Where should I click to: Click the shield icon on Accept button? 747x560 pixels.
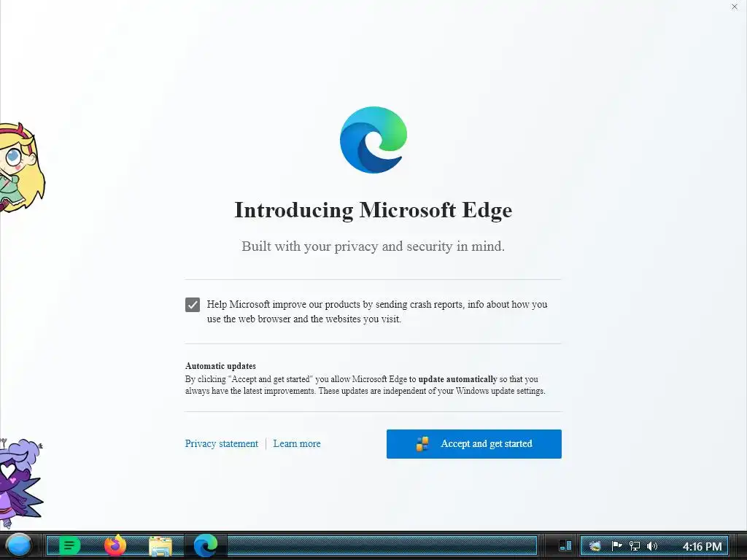(x=422, y=444)
